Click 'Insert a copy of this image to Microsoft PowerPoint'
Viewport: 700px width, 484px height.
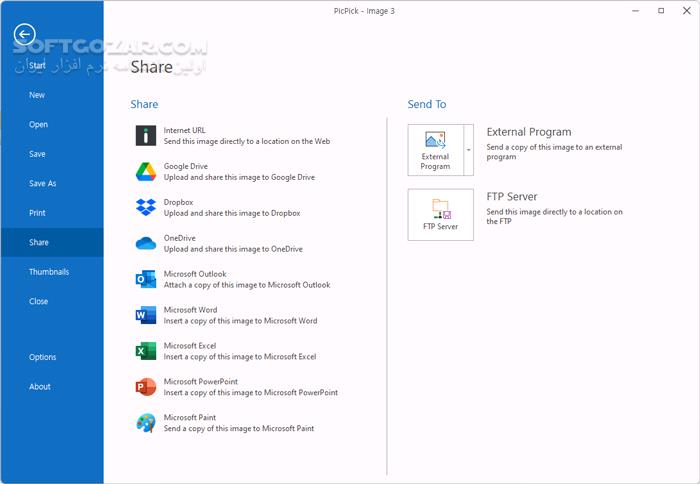click(x=250, y=393)
